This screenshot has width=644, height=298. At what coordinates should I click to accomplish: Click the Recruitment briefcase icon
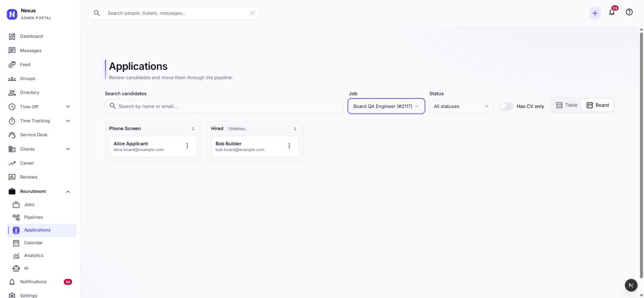click(12, 191)
